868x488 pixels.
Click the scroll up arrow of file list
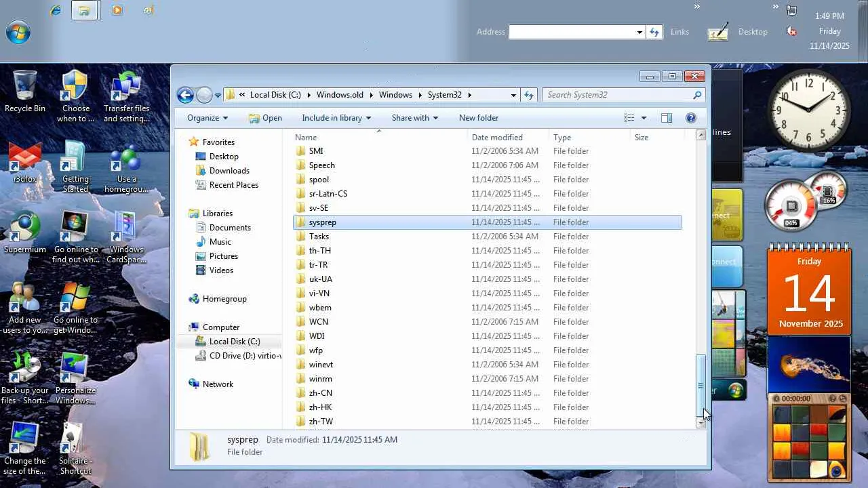pyautogui.click(x=701, y=135)
